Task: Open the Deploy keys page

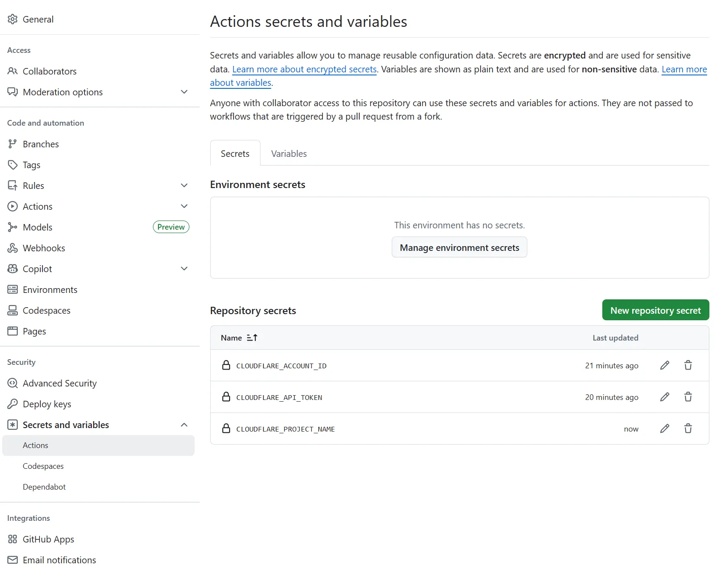Action: (47, 404)
